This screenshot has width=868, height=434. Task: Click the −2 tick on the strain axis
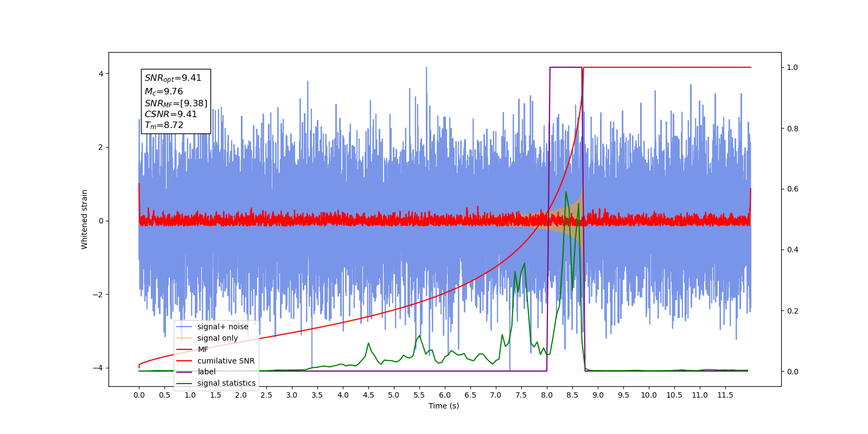[x=99, y=295]
